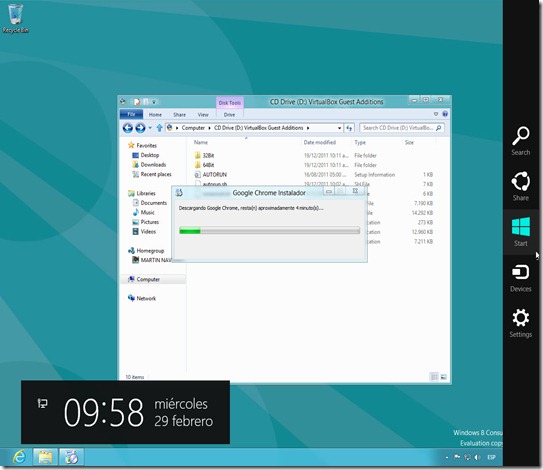Select the 64Bit folder name
Screen dimensions: 543x470
[208, 165]
